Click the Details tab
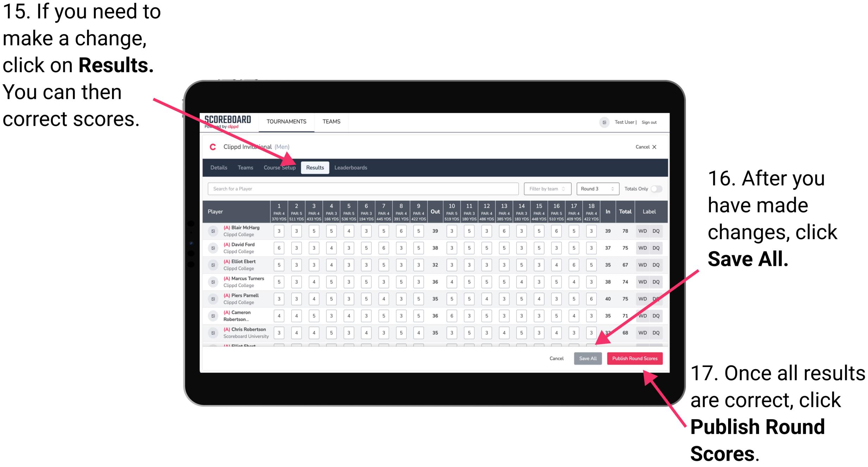Screen dimensions: 868x467 218,167
